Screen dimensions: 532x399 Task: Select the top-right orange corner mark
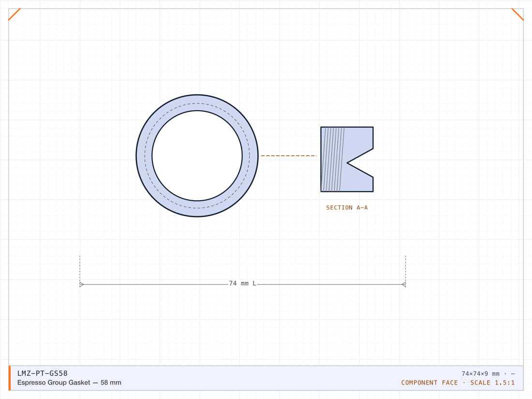pos(517,14)
